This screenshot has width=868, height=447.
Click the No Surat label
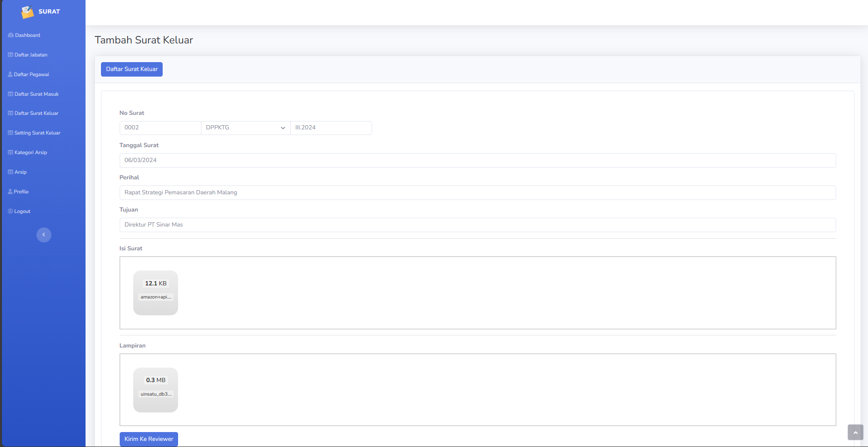click(x=132, y=113)
